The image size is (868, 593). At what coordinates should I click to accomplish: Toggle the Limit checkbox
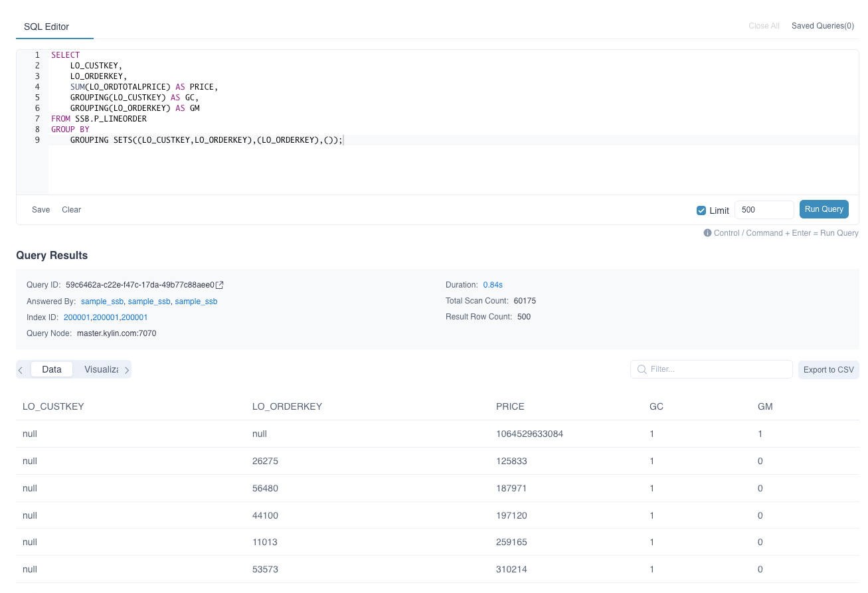point(701,211)
